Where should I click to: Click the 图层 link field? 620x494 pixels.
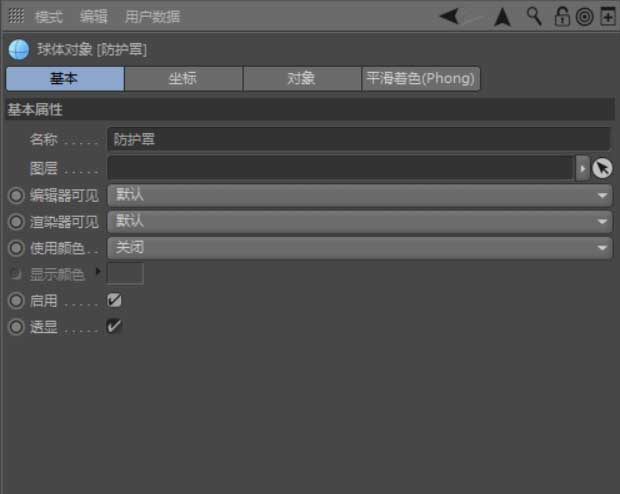point(340,168)
